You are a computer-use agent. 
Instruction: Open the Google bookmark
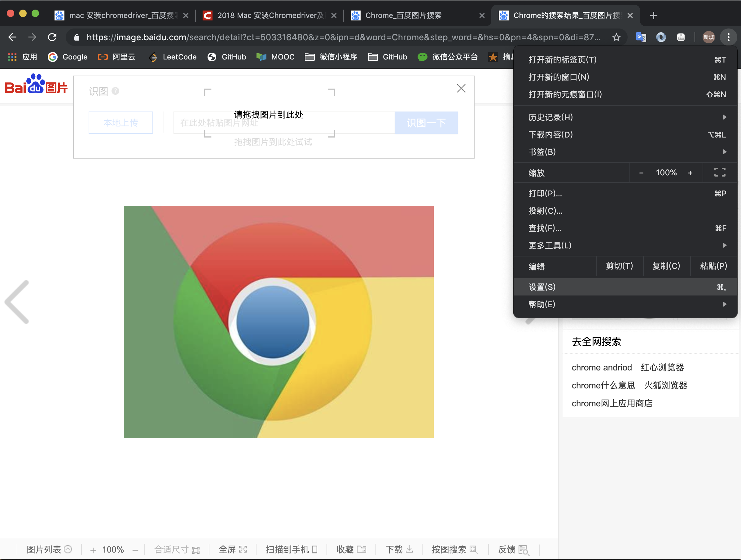[x=68, y=57]
